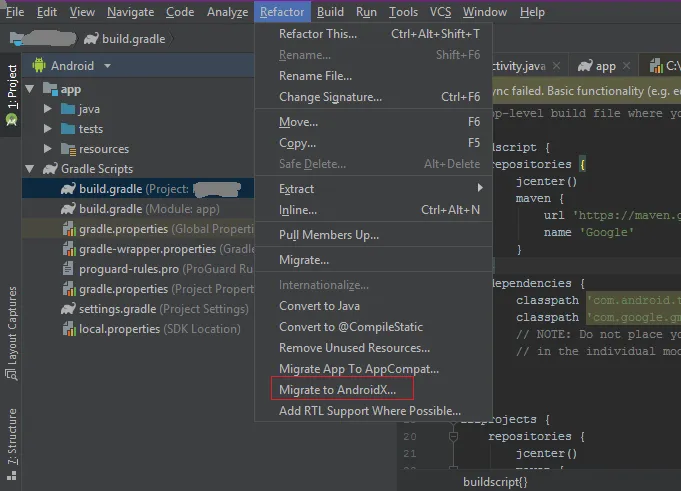The height and width of the screenshot is (491, 681).
Task: Close the app editor tab
Action: pos(626,66)
